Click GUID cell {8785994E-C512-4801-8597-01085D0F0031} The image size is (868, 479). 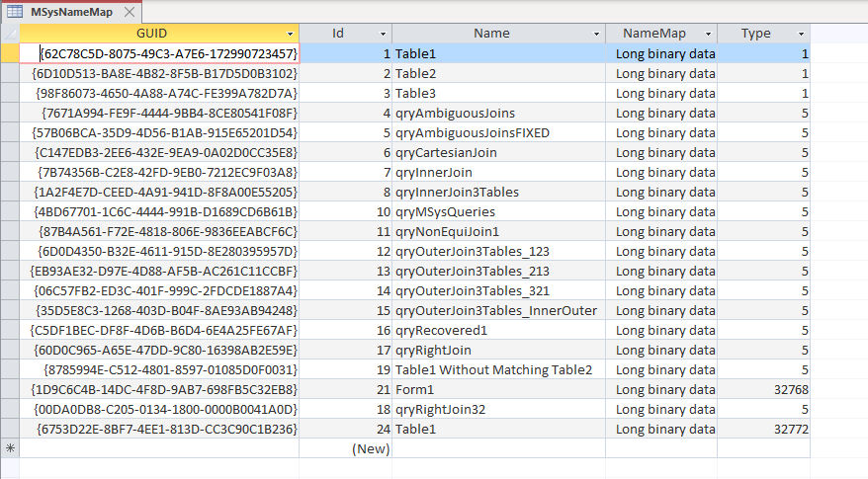click(x=159, y=370)
